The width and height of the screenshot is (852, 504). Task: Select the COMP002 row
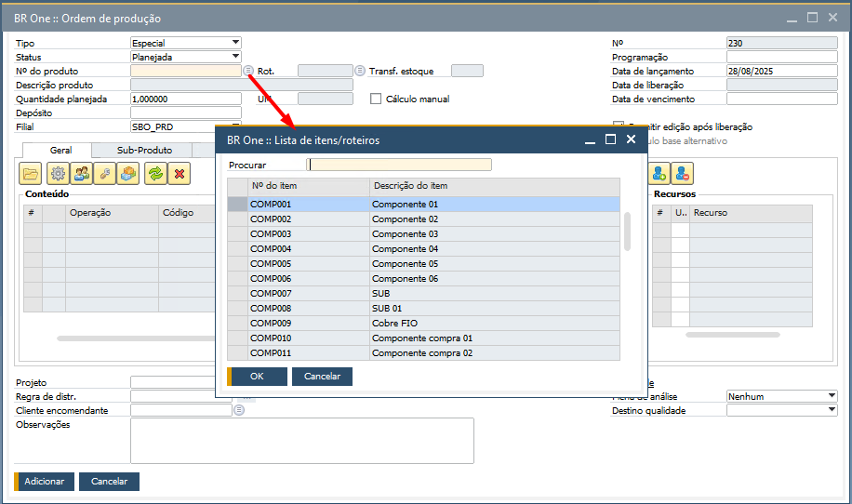click(424, 219)
